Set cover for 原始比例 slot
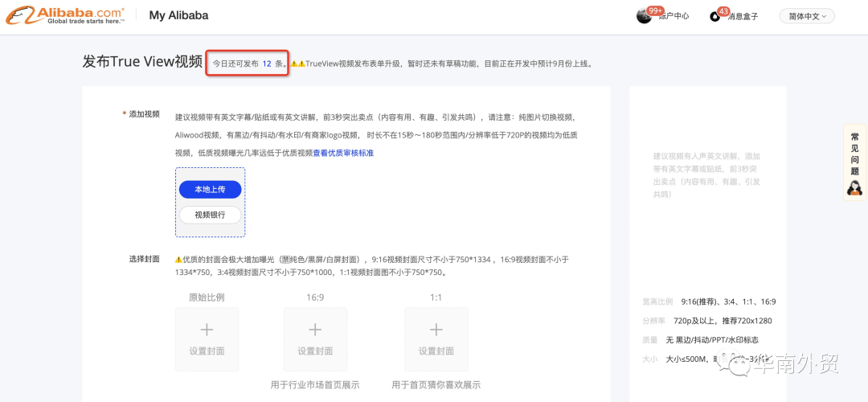 (207, 339)
